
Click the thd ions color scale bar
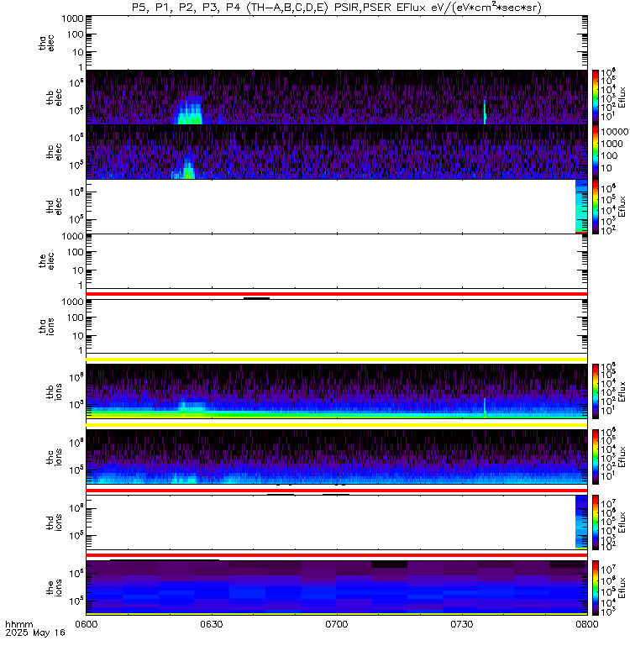point(596,522)
